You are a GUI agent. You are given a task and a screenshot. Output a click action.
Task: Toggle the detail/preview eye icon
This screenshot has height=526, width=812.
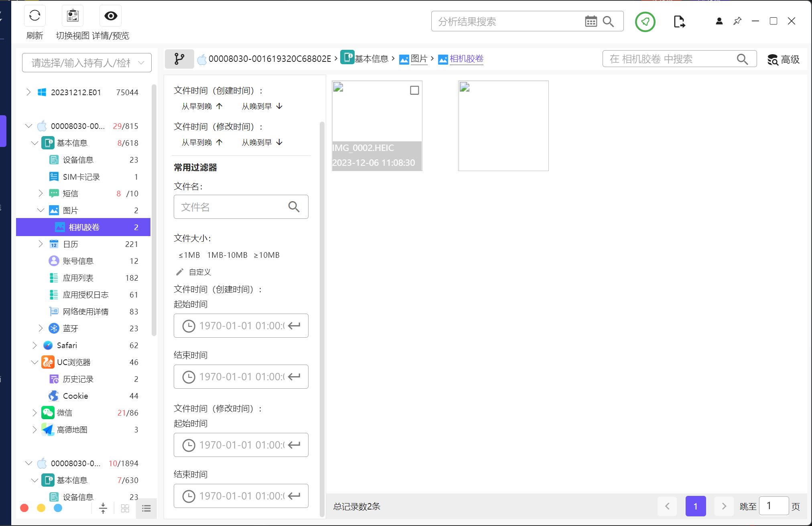pos(111,16)
